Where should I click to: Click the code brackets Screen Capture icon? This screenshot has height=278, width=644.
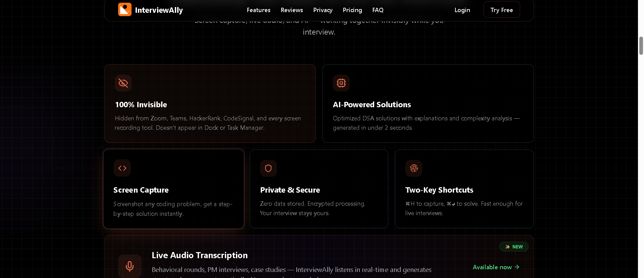click(122, 168)
